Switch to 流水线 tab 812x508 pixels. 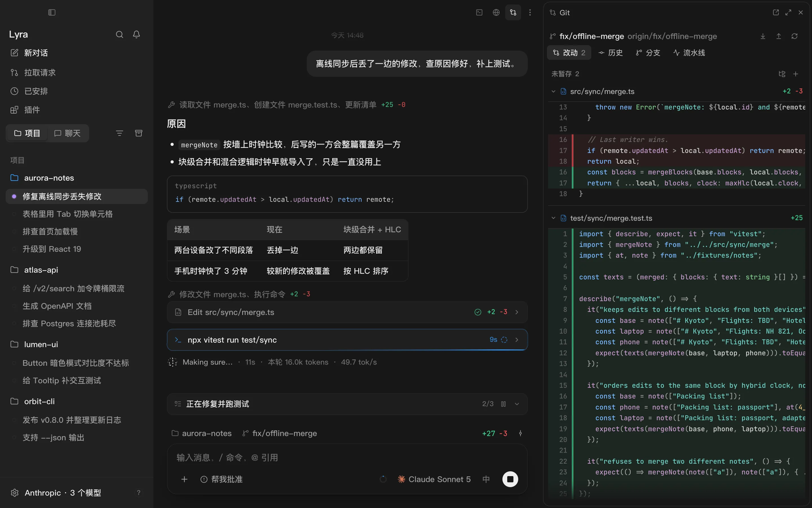(689, 53)
